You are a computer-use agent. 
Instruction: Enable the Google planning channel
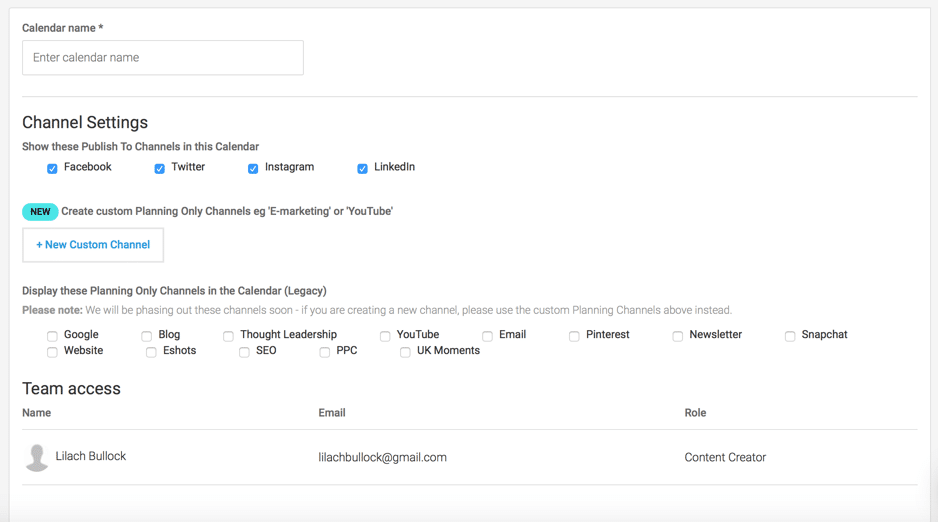pyautogui.click(x=52, y=336)
